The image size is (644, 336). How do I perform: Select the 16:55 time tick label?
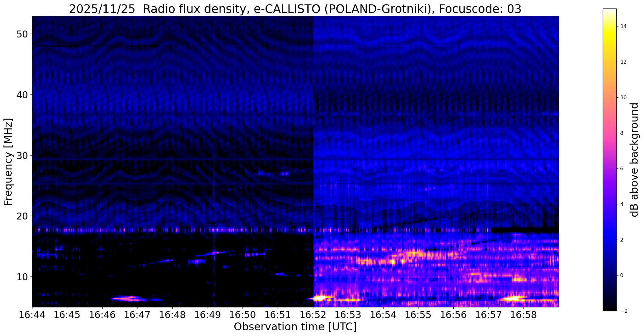pos(418,315)
